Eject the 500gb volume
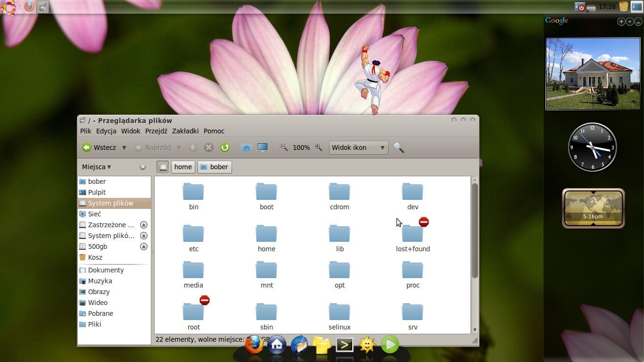Screen dimensions: 644x362 [x=144, y=247]
